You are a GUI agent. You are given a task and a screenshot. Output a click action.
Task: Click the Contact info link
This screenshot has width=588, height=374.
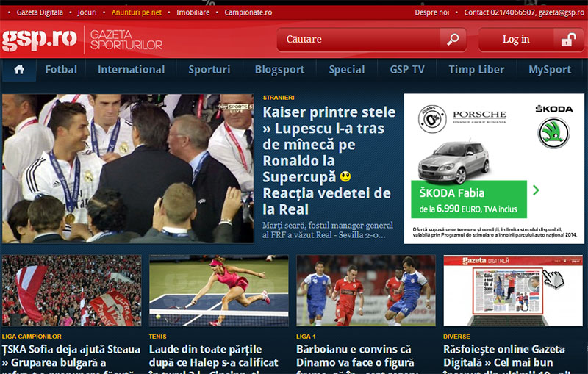[x=524, y=12]
